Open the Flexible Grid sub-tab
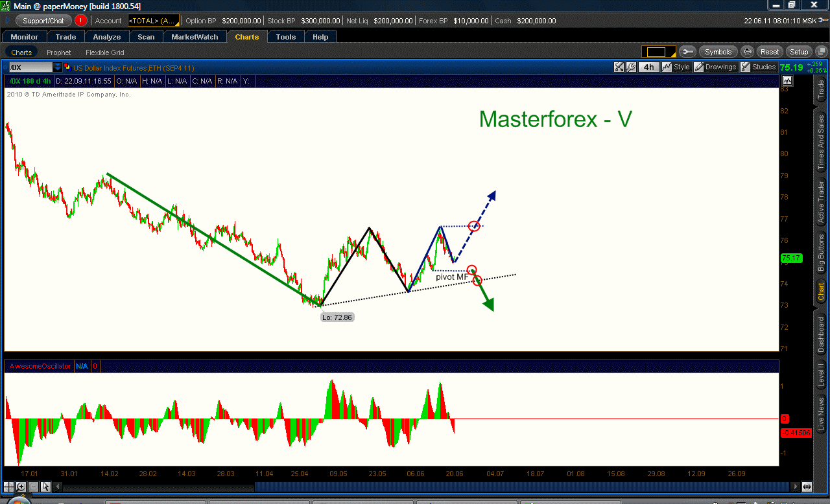Image resolution: width=830 pixels, height=504 pixels. pos(104,52)
